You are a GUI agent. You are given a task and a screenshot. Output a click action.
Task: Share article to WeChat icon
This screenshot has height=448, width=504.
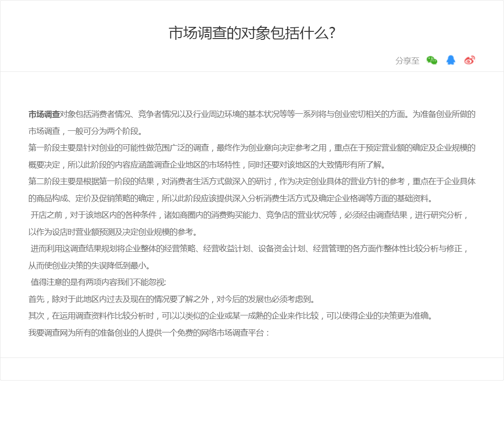pyautogui.click(x=432, y=60)
